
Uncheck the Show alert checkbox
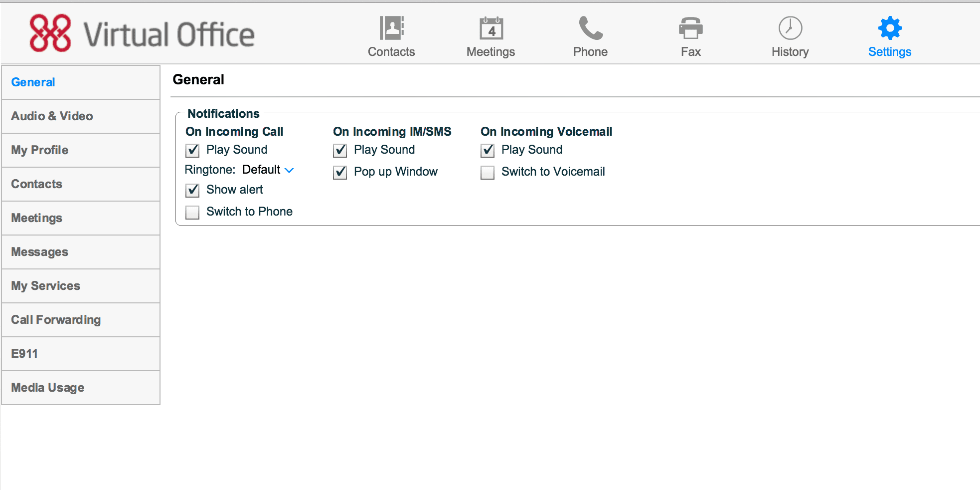coord(192,190)
